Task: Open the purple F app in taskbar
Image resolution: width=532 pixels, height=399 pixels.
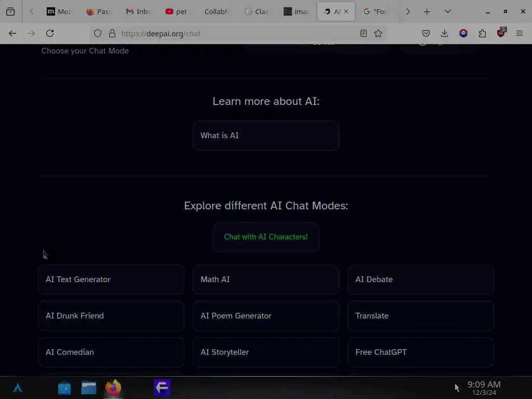Action: coord(162,388)
